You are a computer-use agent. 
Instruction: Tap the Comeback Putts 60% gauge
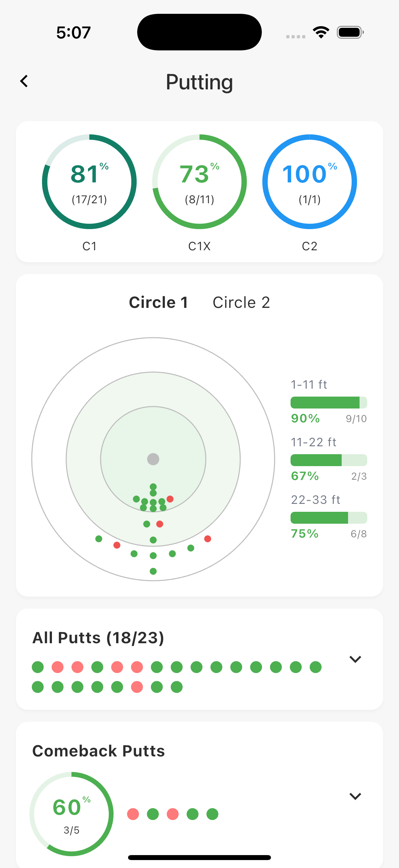coord(71,814)
